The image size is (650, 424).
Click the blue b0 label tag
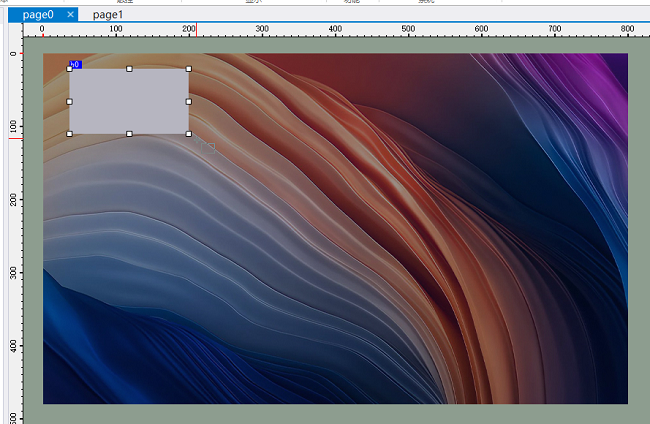tap(75, 65)
